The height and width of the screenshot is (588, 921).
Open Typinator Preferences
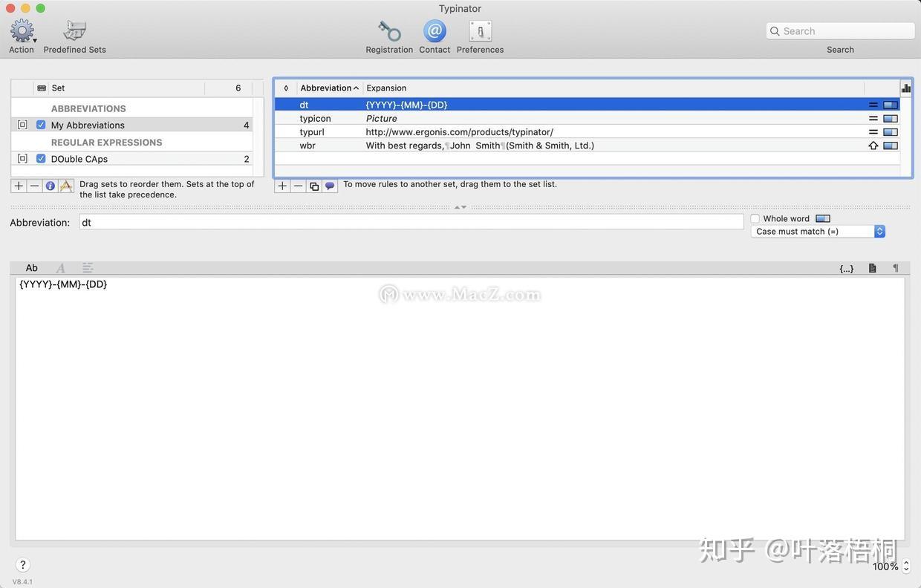pyautogui.click(x=479, y=31)
